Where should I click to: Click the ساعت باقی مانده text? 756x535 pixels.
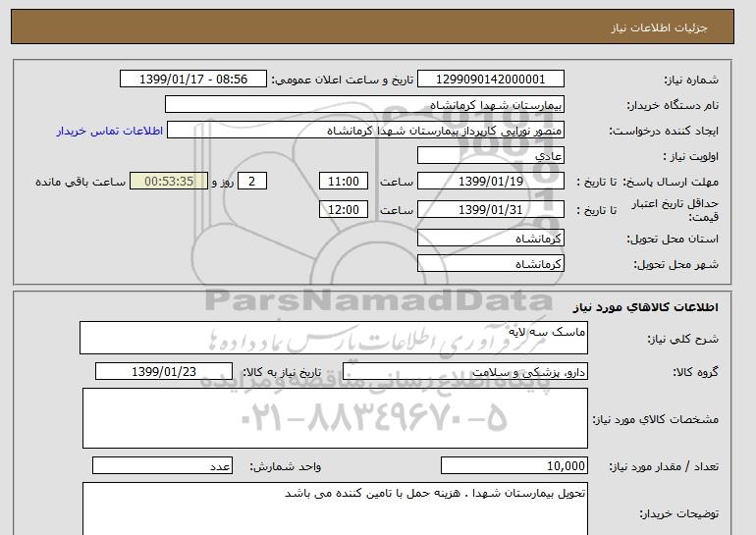(81, 182)
